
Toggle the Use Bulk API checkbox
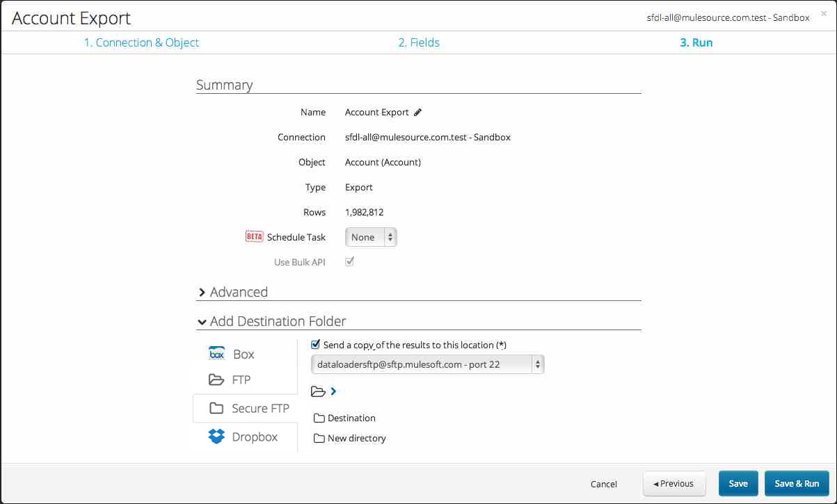pyautogui.click(x=349, y=261)
